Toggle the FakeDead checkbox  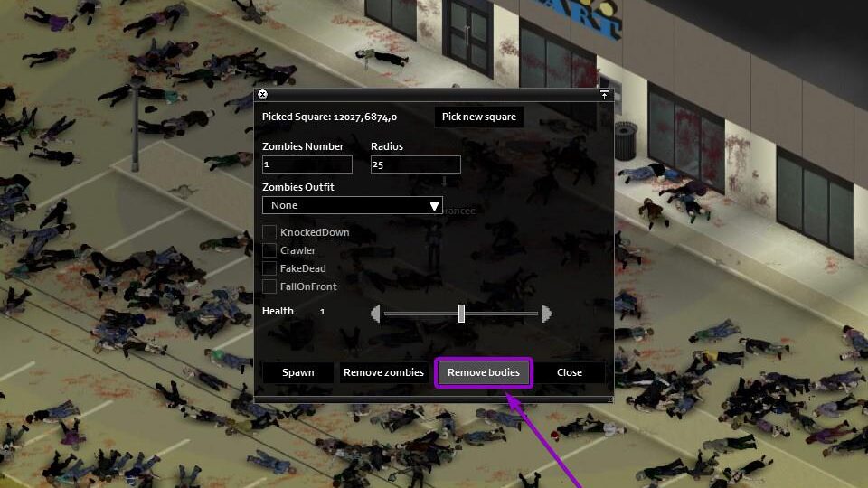click(269, 268)
